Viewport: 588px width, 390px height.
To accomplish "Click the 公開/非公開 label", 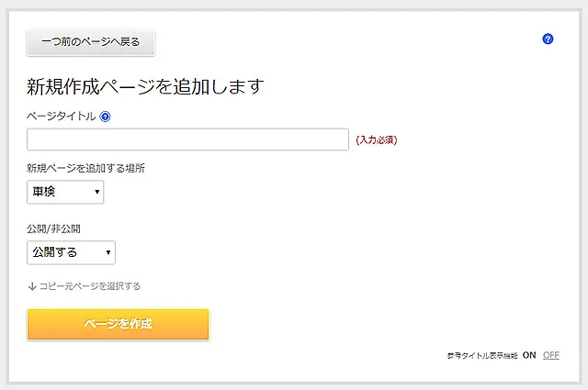I will point(61,228).
